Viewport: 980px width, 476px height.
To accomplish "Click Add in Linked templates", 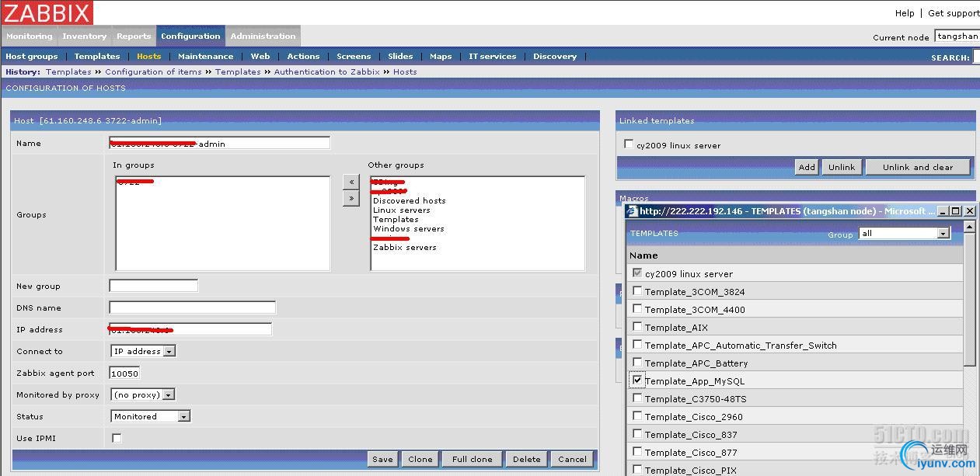I will pyautogui.click(x=807, y=167).
